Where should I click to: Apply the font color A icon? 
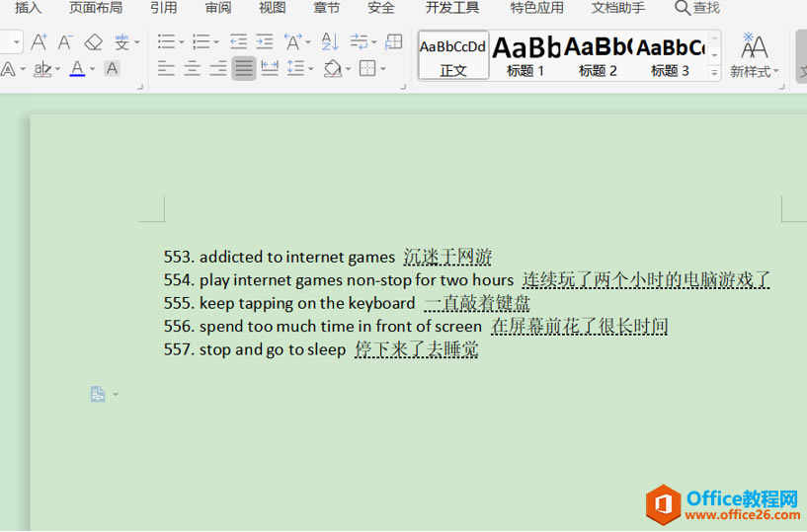point(78,68)
